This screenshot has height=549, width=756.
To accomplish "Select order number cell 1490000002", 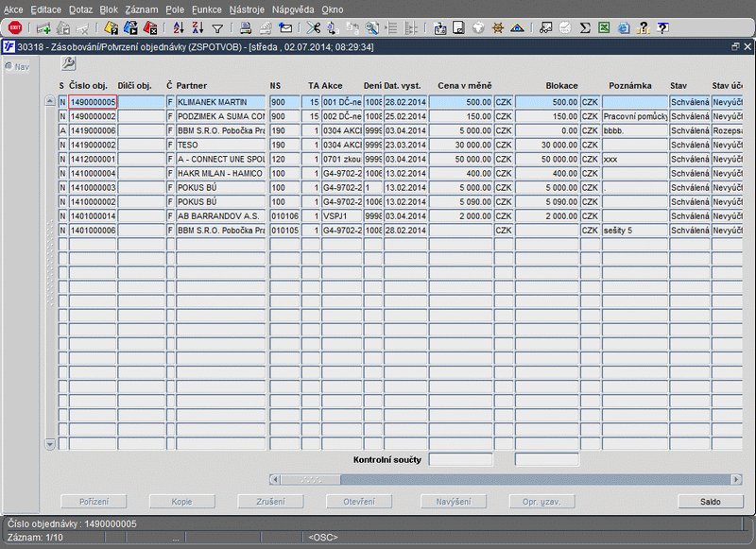I will 93,116.
